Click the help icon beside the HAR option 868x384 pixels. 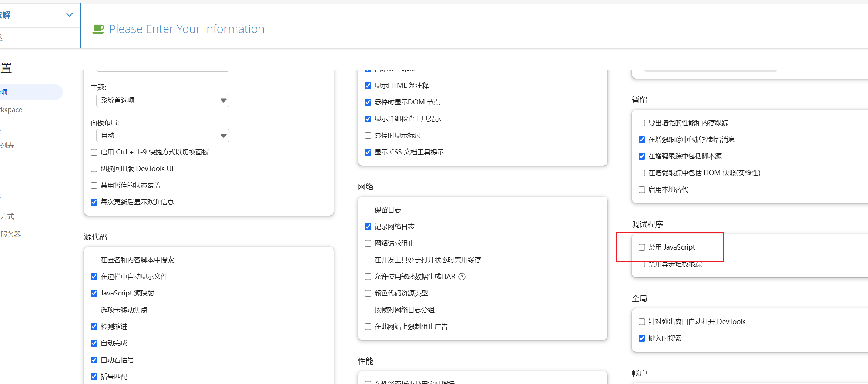pos(462,277)
